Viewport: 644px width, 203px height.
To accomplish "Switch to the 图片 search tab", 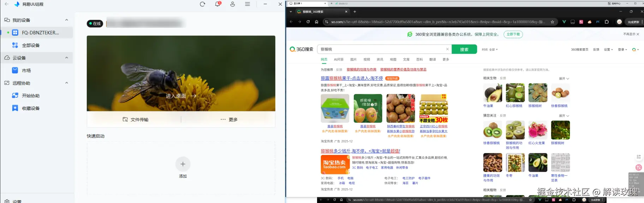I will pyautogui.click(x=353, y=59).
